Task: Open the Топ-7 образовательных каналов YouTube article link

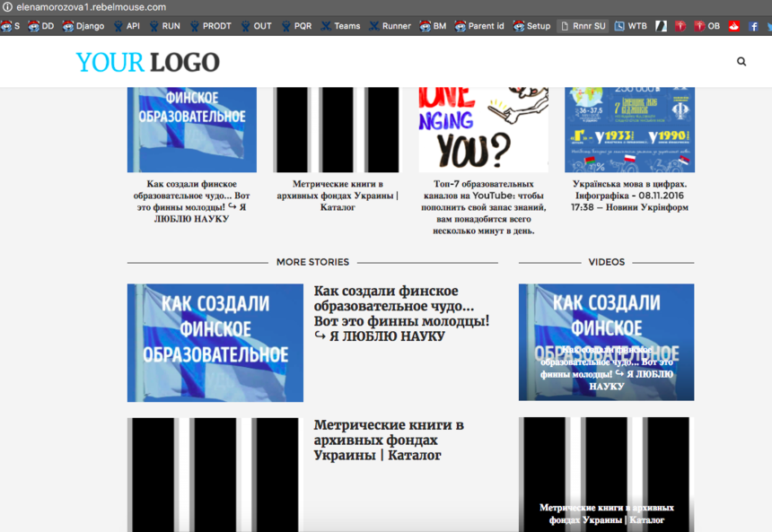Action: click(483, 206)
